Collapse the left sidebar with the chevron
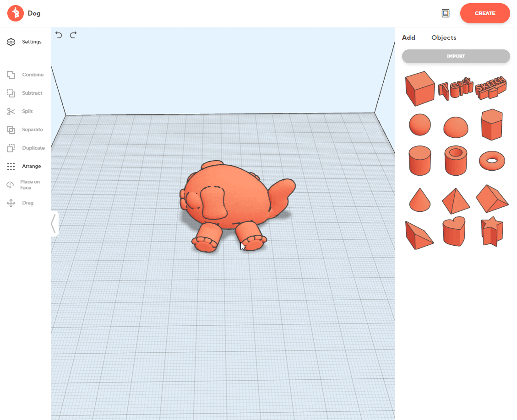The width and height of the screenshot is (517, 420). pos(54,224)
